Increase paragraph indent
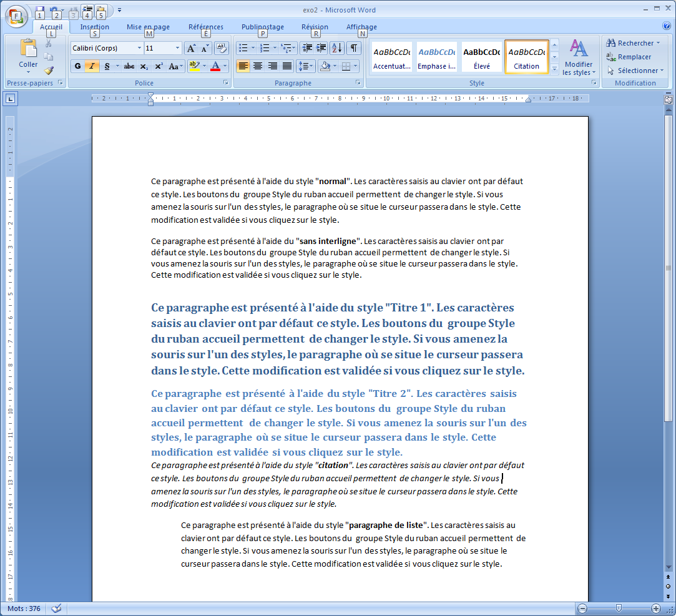 pos(321,48)
